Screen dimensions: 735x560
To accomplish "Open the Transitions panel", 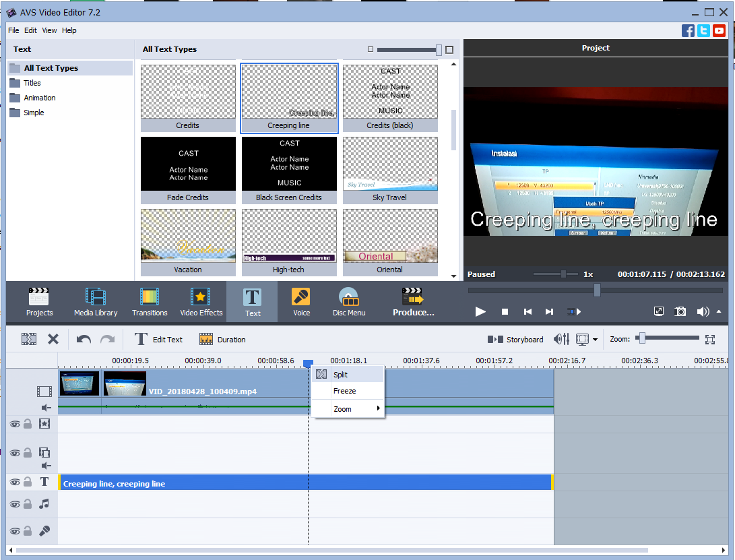I will (149, 301).
